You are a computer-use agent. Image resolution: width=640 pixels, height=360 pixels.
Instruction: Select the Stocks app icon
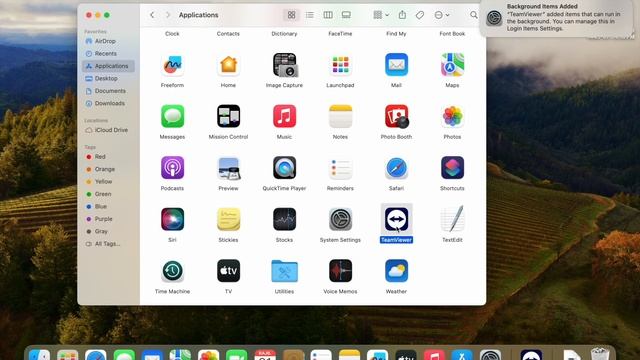(284, 219)
